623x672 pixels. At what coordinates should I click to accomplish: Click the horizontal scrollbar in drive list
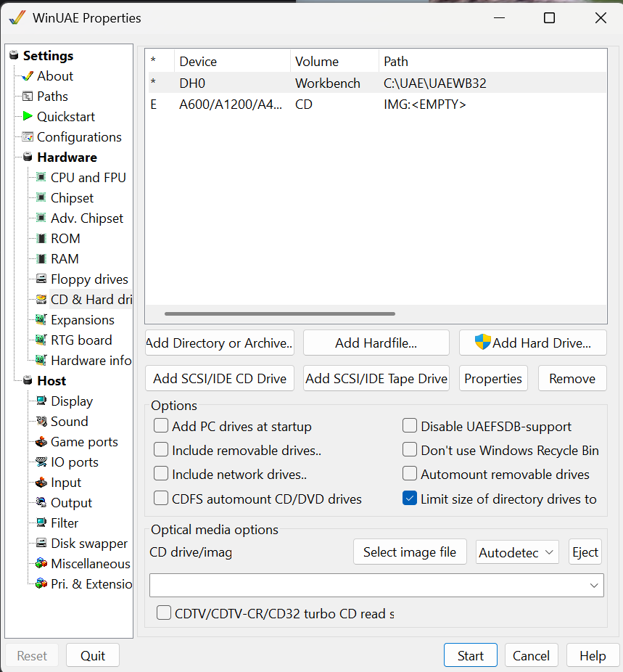point(280,314)
